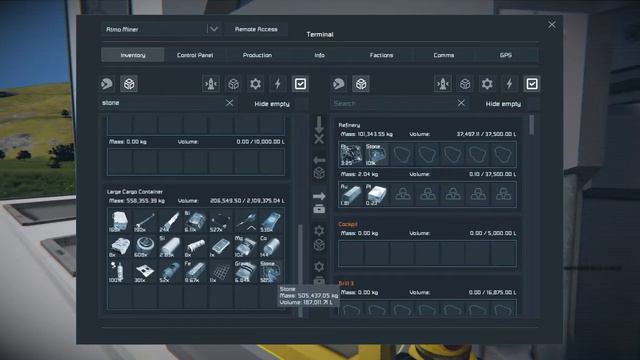The image size is (640, 360).
Task: Filter left panel by ship rocket icon
Action: tap(211, 84)
